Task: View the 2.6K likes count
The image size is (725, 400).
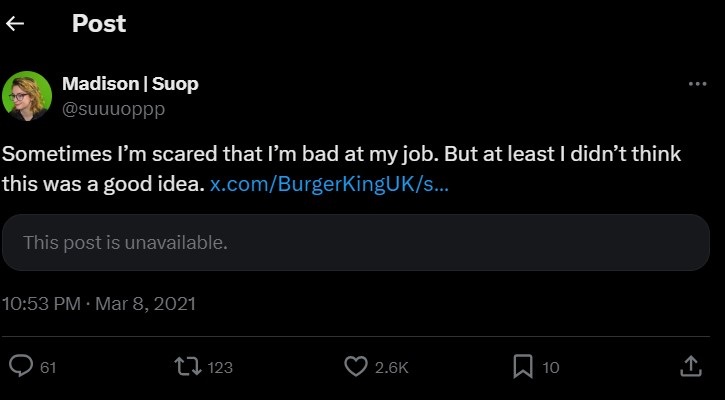Action: (391, 368)
